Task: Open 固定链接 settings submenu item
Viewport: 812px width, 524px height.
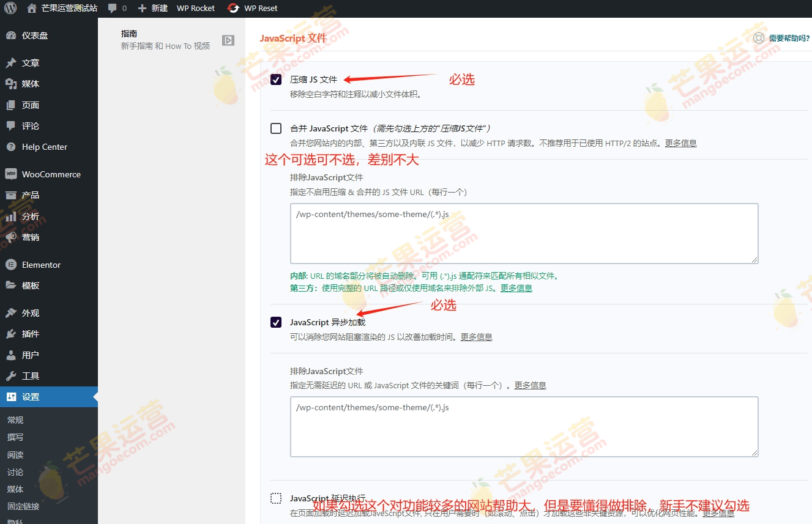Action: 23,506
